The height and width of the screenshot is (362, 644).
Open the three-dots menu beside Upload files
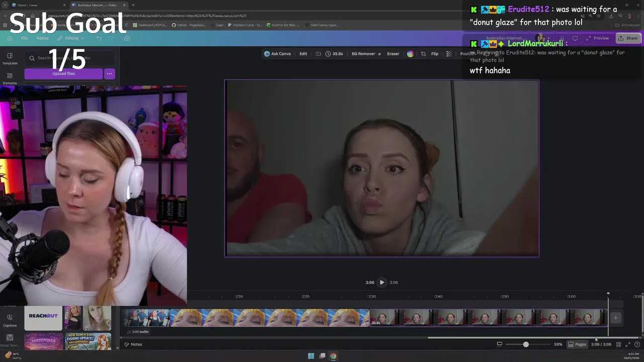tap(109, 74)
